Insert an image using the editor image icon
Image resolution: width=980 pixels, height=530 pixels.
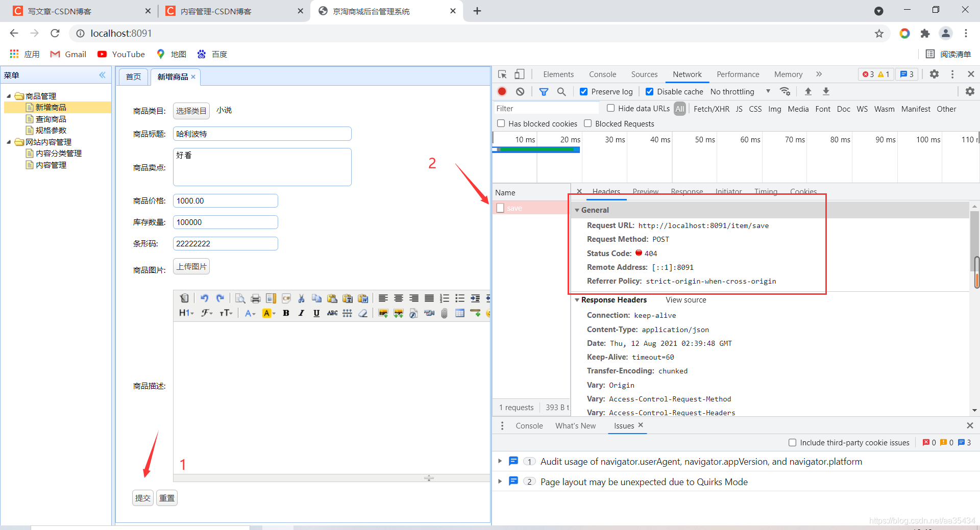tap(383, 313)
